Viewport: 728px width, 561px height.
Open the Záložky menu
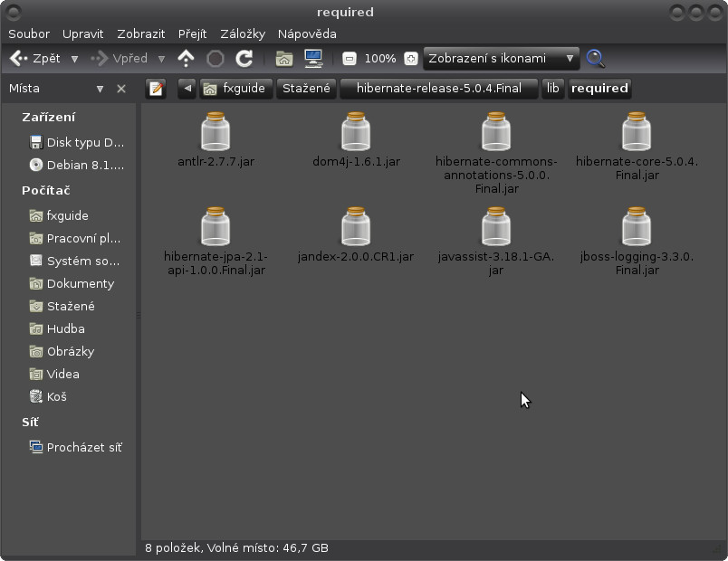coord(242,33)
